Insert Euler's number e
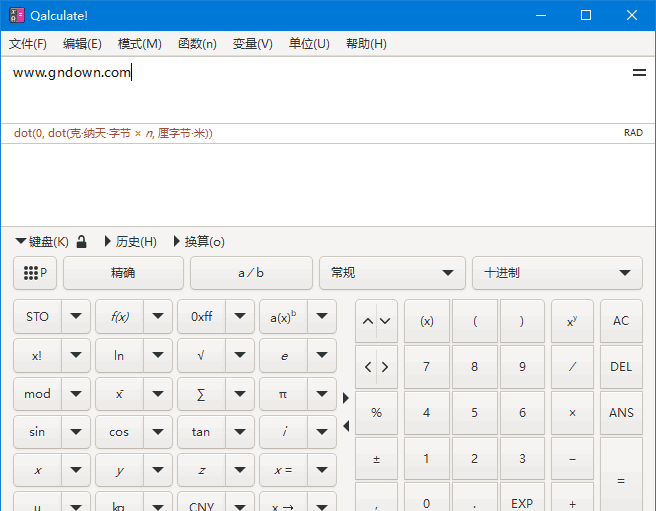 click(x=283, y=355)
